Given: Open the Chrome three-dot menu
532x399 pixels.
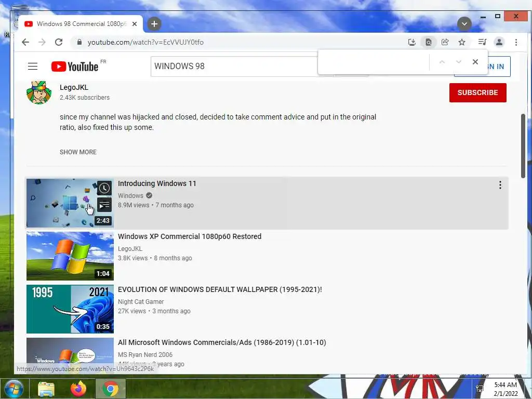Looking at the screenshot, I should click(x=516, y=42).
